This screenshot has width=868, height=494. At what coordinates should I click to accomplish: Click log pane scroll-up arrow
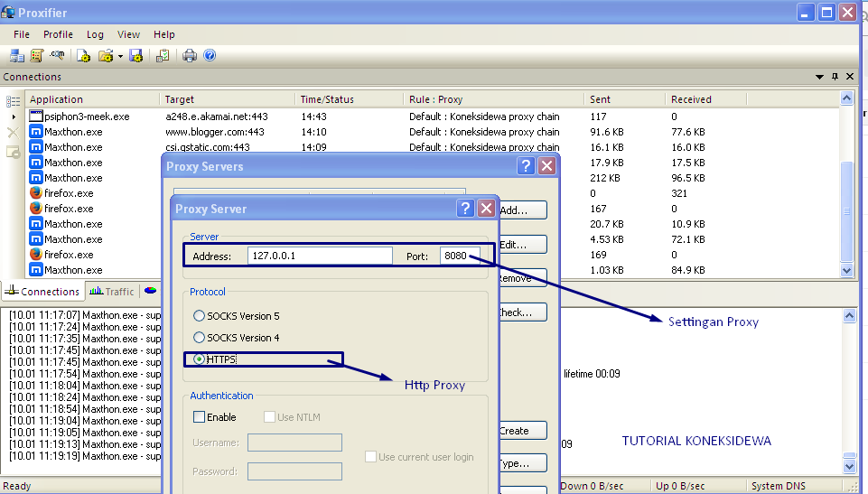click(849, 316)
